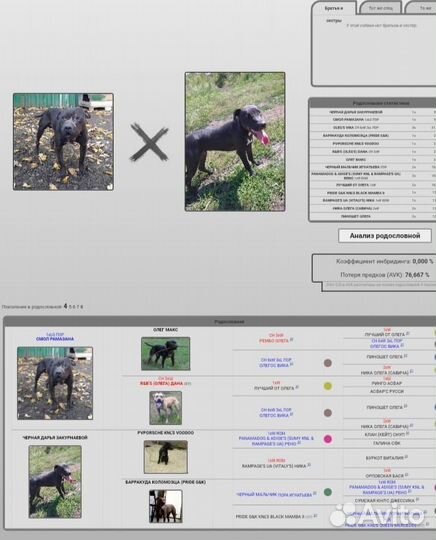Select 4 generations in pedigree selector
Viewport: 436px width, 540px height.
tap(65, 306)
